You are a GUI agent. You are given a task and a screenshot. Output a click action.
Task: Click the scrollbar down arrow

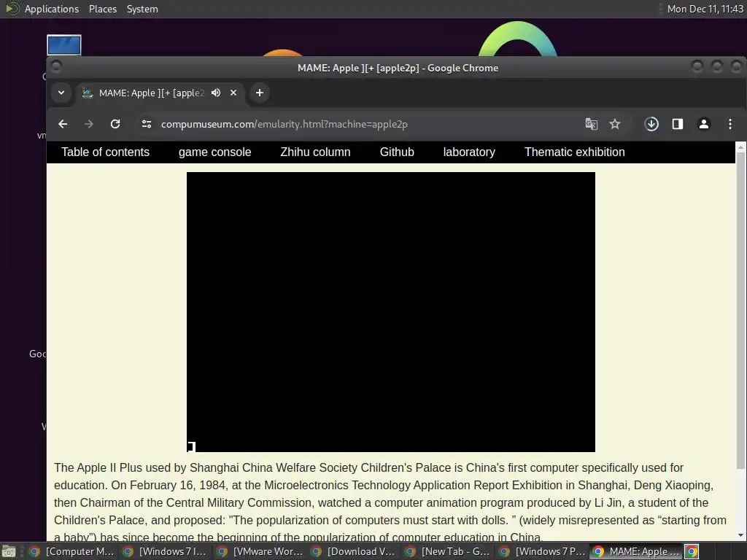point(740,535)
